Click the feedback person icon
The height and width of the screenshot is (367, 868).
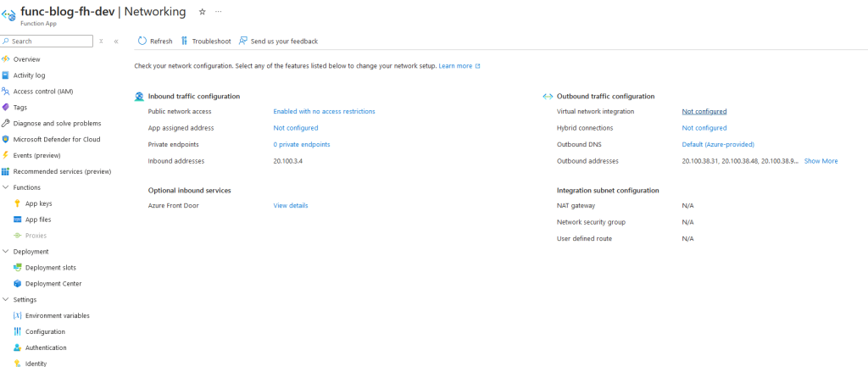tap(242, 41)
